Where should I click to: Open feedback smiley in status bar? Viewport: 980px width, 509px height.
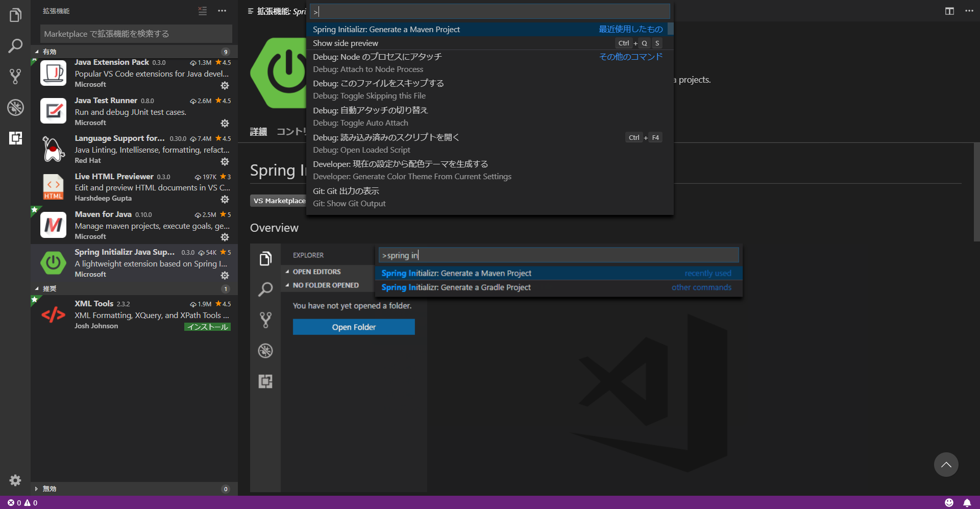pos(949,503)
